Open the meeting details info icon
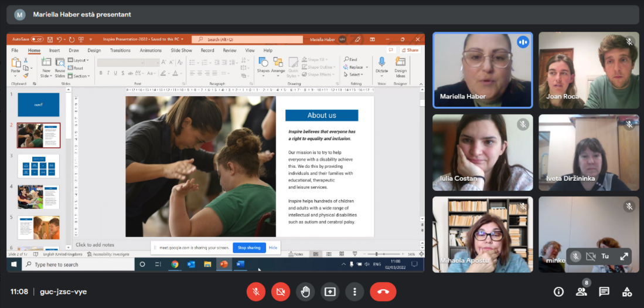 pyautogui.click(x=558, y=292)
